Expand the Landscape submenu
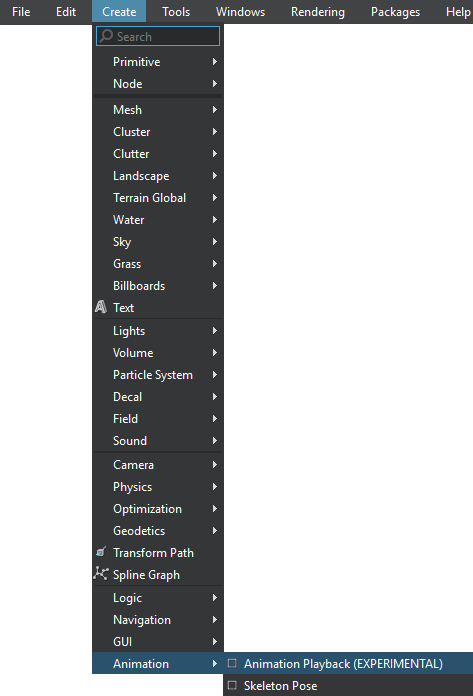The height and width of the screenshot is (696, 473). 158,176
